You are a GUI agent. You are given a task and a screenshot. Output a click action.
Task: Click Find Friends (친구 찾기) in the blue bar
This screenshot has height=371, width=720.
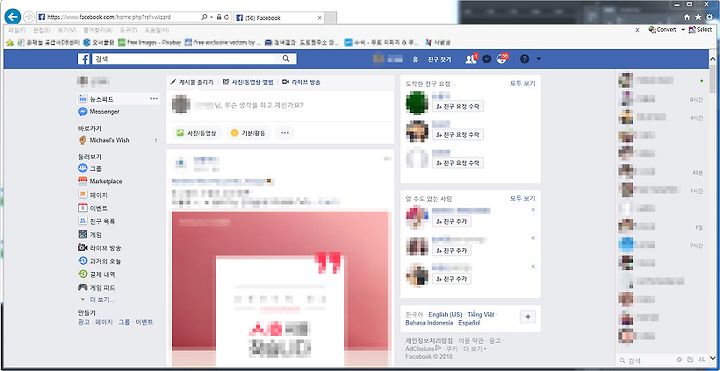click(x=439, y=60)
